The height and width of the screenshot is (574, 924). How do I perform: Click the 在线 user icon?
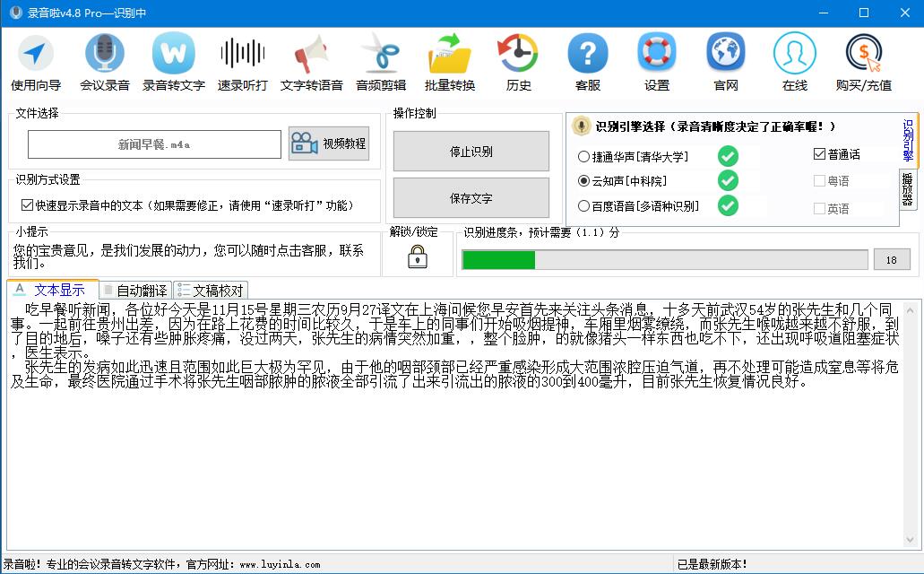pos(794,53)
